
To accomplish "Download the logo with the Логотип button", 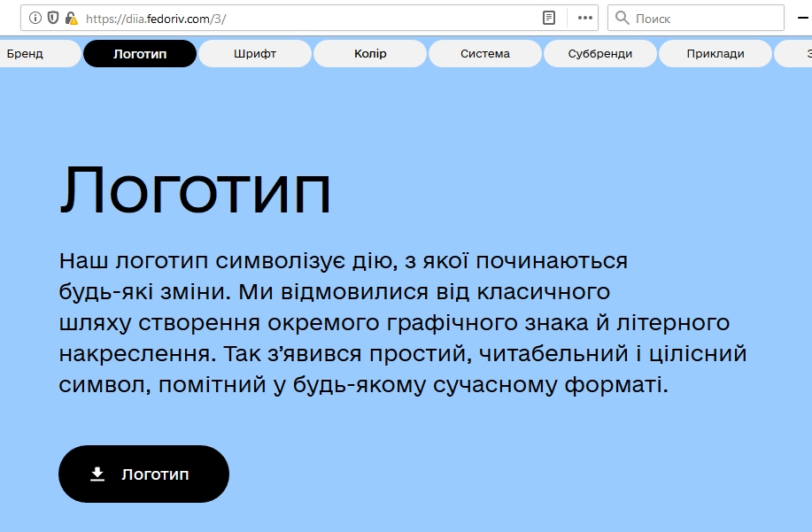I will (x=144, y=474).
